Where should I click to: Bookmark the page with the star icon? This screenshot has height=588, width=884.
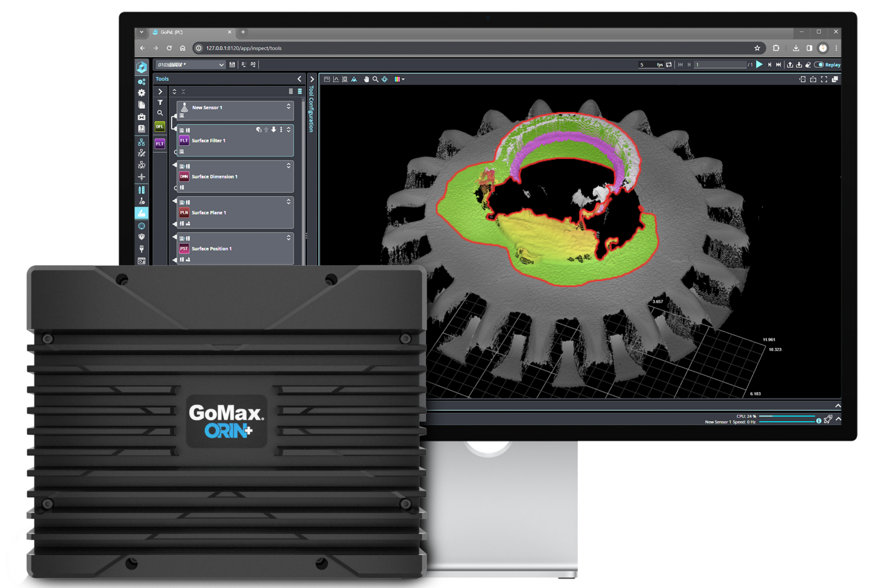pyautogui.click(x=757, y=48)
